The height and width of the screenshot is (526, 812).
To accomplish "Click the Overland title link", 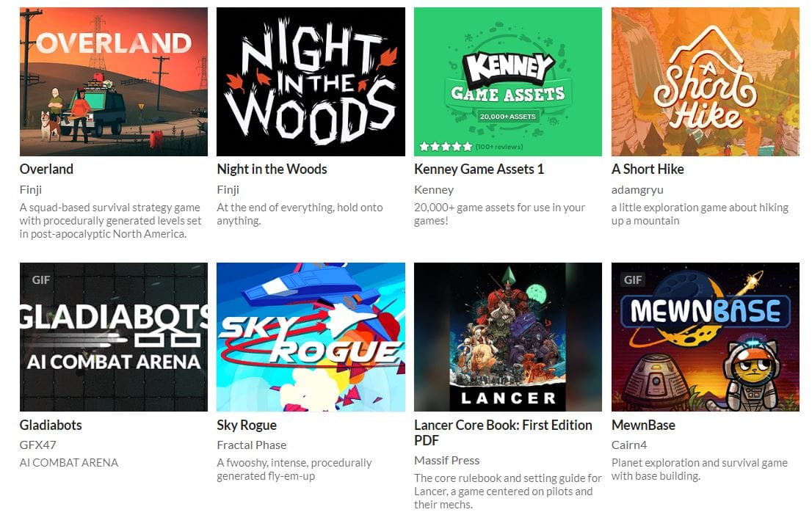I will tap(46, 169).
